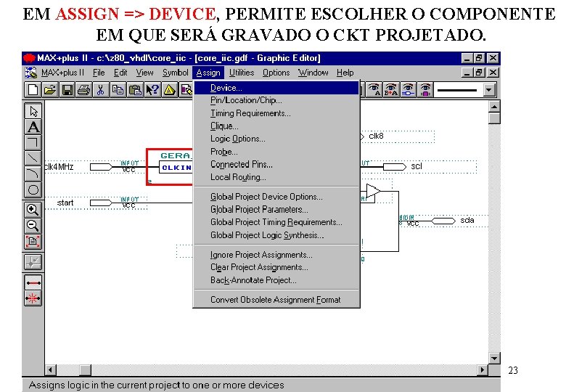Select Clear Project Assignments...
This screenshot has width=566, height=392.
point(276,267)
